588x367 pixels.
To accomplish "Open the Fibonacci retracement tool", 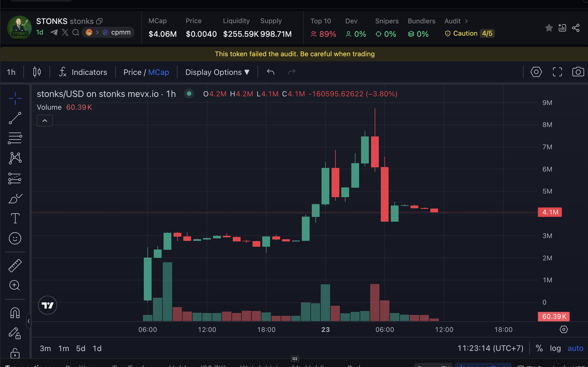I will 15,138.
